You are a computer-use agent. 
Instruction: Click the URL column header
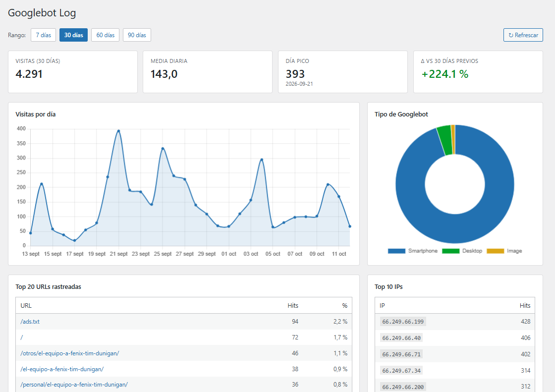pyautogui.click(x=26, y=306)
